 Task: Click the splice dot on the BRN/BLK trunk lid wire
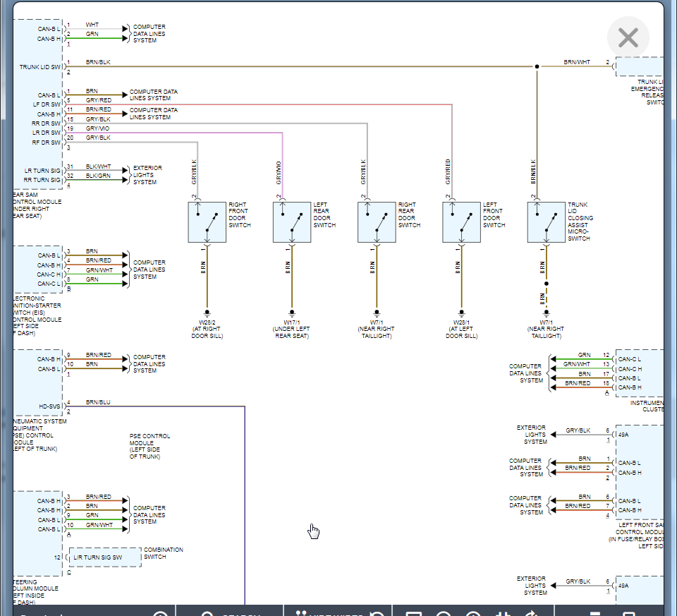point(537,67)
